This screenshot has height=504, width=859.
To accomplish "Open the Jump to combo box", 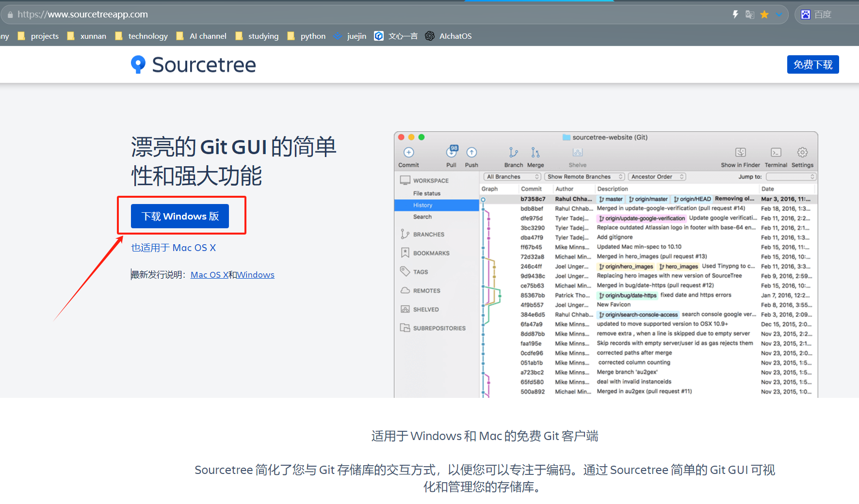I will click(x=791, y=177).
